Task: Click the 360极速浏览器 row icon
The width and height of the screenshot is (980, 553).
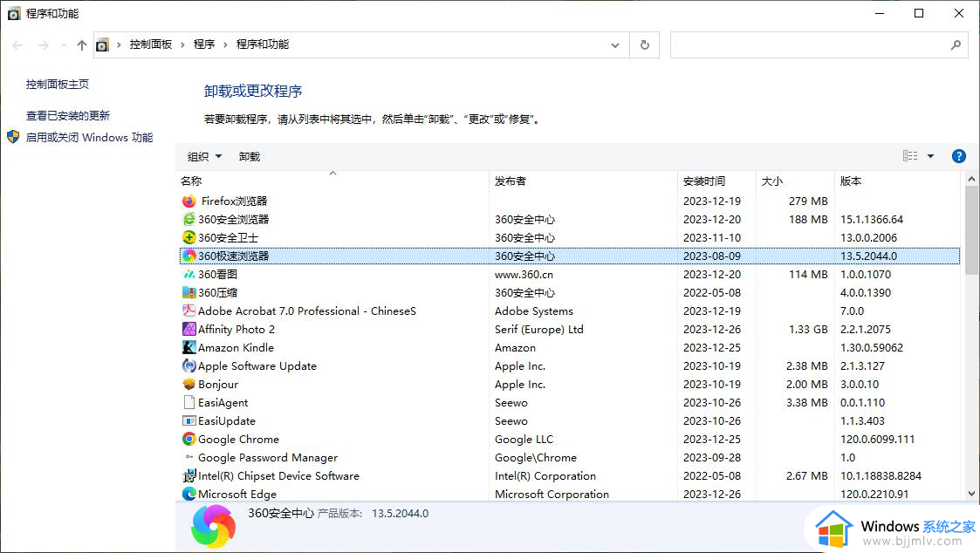Action: (188, 256)
